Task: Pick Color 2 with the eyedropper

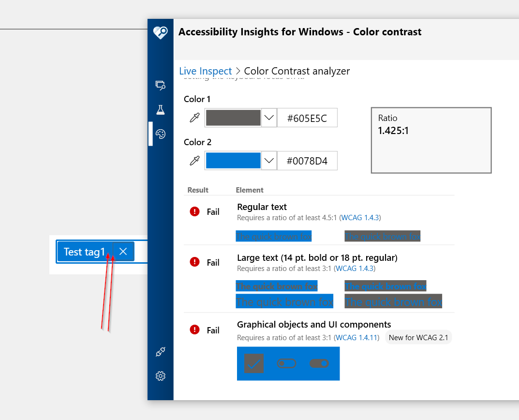Action: pos(194,161)
